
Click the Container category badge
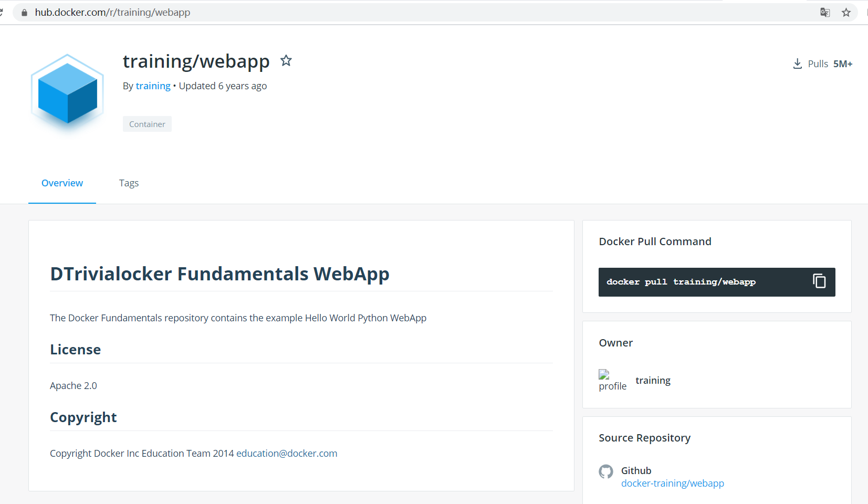[x=147, y=124]
